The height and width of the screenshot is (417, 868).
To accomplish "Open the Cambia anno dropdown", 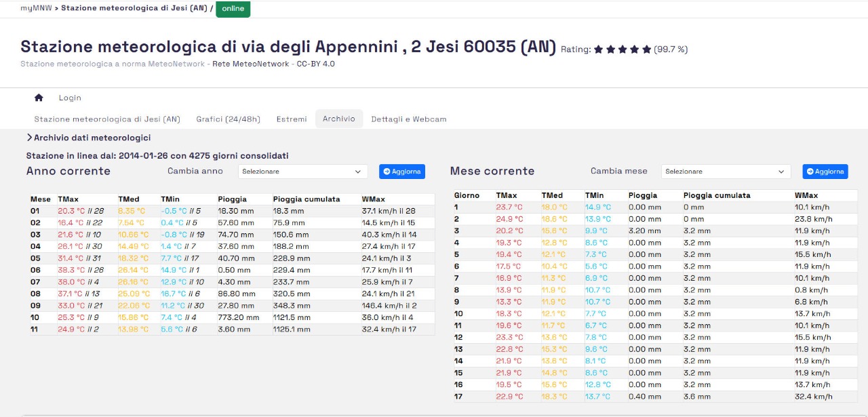I will 302,172.
